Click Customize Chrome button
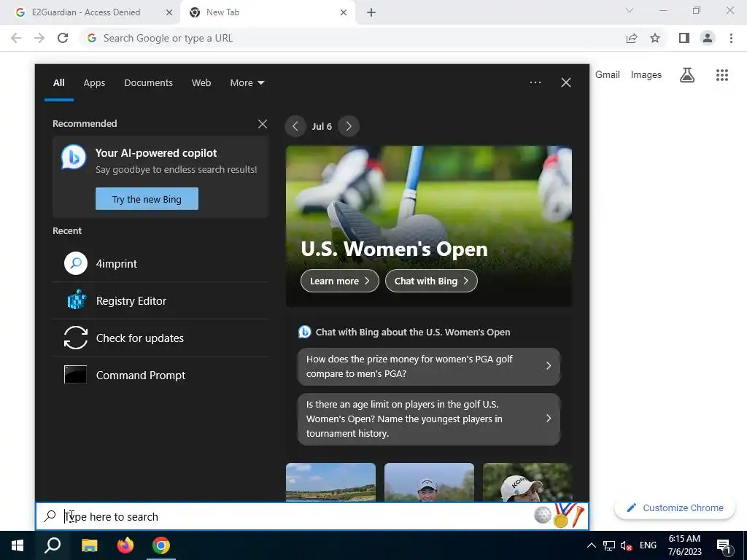 coord(675,508)
